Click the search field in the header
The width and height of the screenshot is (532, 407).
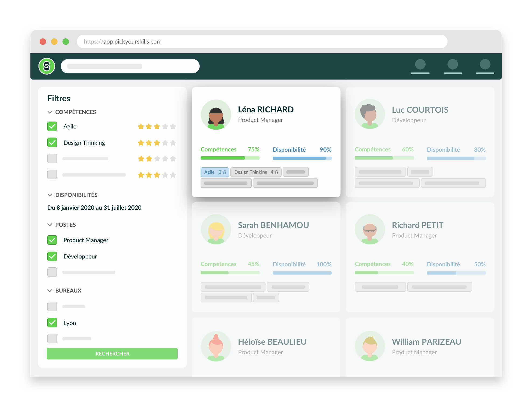click(x=130, y=66)
